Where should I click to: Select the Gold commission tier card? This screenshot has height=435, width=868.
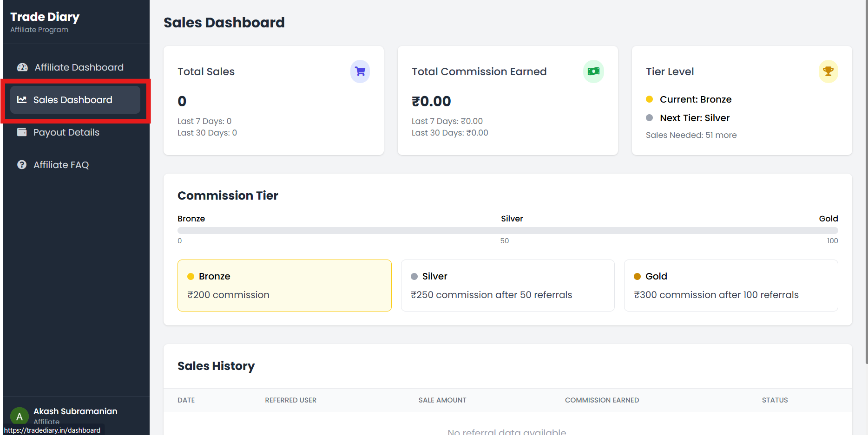point(731,286)
